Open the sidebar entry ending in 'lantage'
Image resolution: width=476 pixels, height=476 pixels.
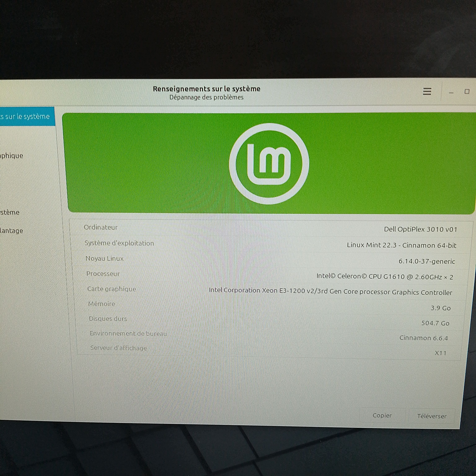(x=12, y=231)
